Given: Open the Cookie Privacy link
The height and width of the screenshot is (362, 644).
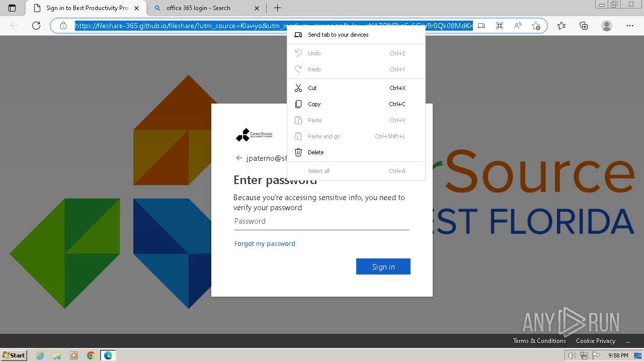Looking at the screenshot, I should point(596,340).
